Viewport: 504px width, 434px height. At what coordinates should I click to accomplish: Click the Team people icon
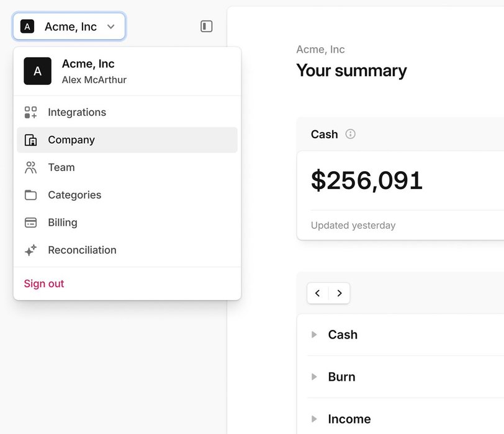pyautogui.click(x=30, y=167)
